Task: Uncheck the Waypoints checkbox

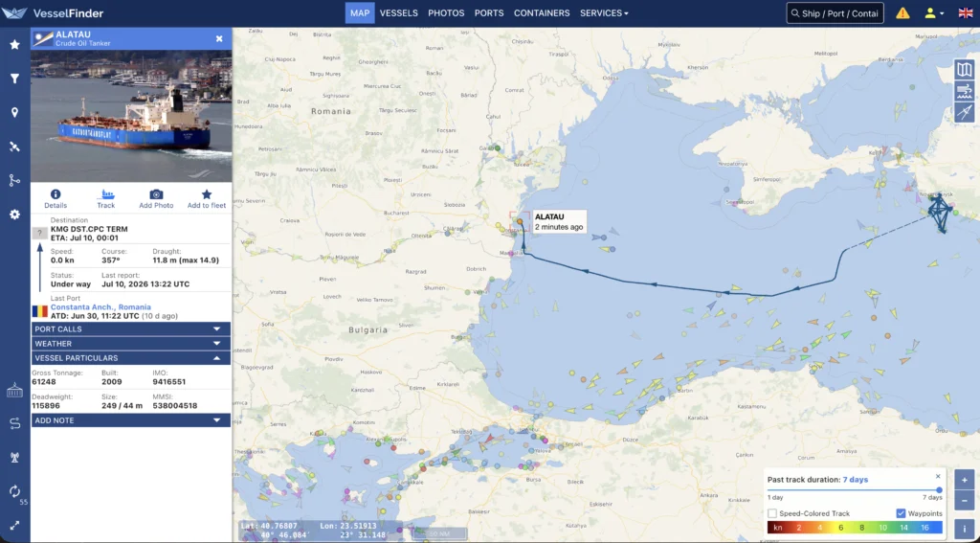Action: coord(901,513)
